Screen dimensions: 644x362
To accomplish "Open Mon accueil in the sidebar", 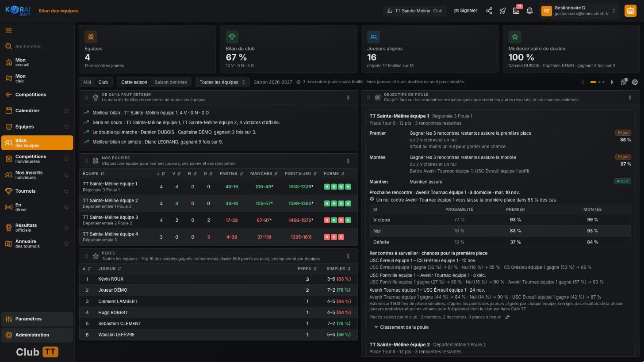I will (x=37, y=62).
